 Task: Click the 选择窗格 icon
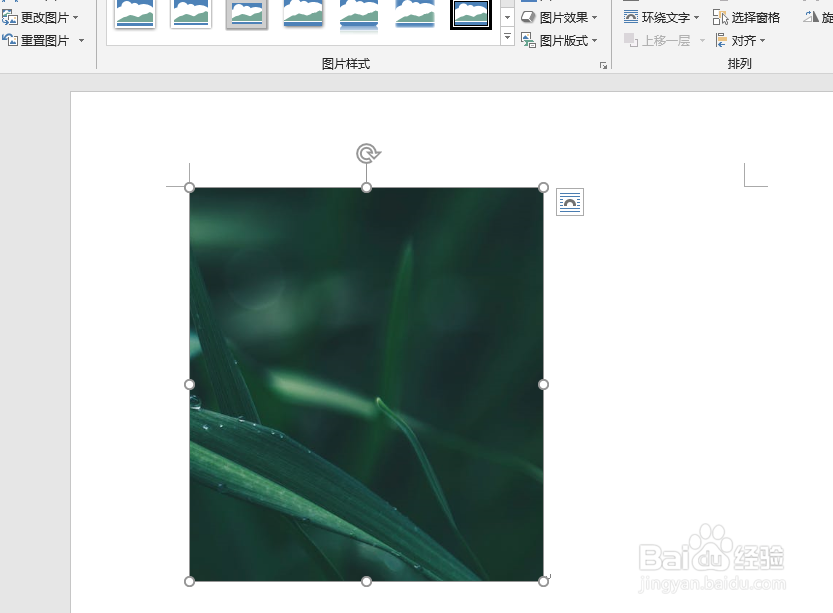720,18
